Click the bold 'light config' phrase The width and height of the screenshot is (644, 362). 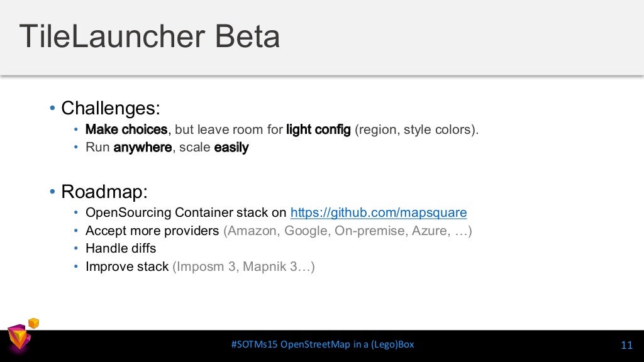[x=318, y=129]
